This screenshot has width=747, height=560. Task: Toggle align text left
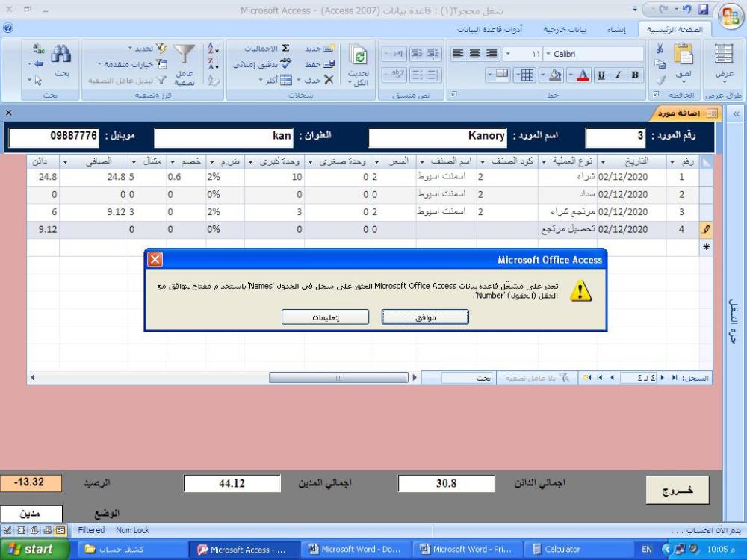(x=458, y=54)
